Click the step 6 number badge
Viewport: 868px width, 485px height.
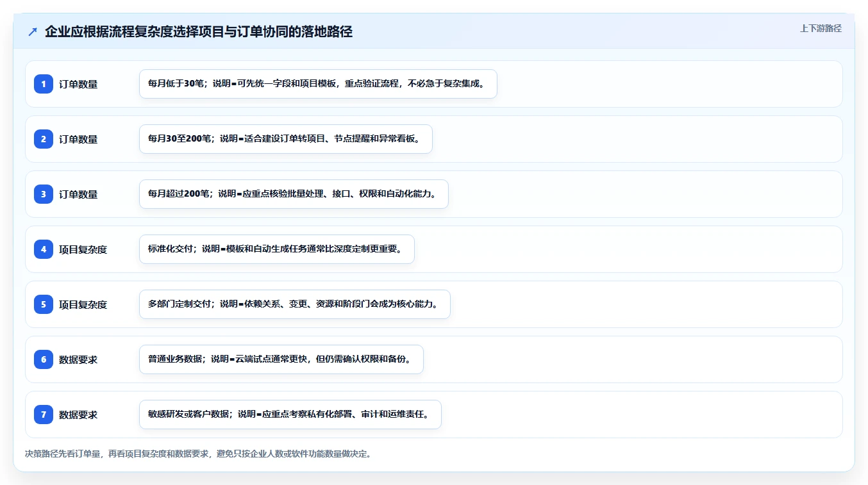(44, 359)
